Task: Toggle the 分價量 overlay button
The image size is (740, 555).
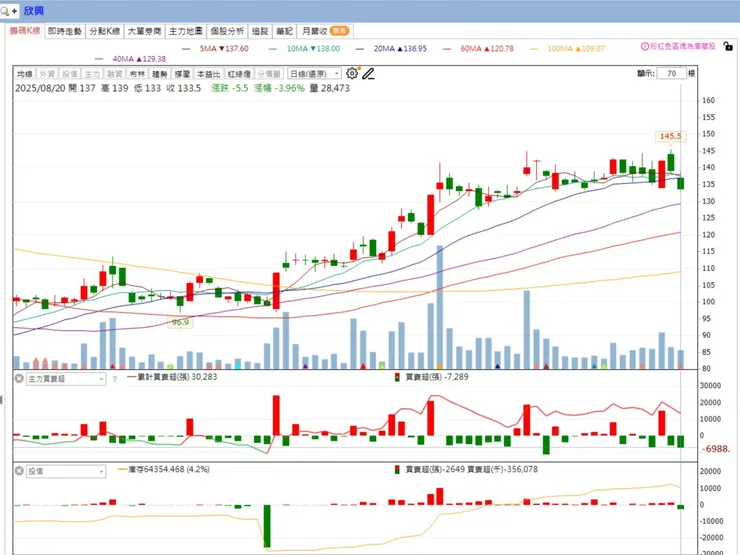Action: [x=269, y=74]
